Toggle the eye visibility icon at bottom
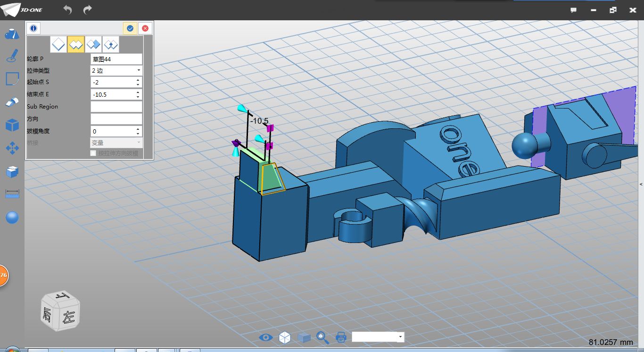The height and width of the screenshot is (352, 644). point(266,337)
